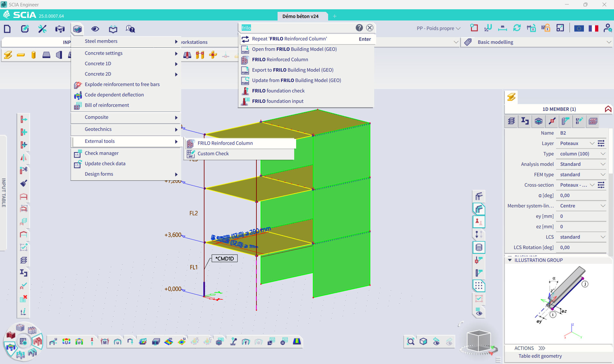
Task: Open the user account icon in top-right corner
Action: point(608,28)
